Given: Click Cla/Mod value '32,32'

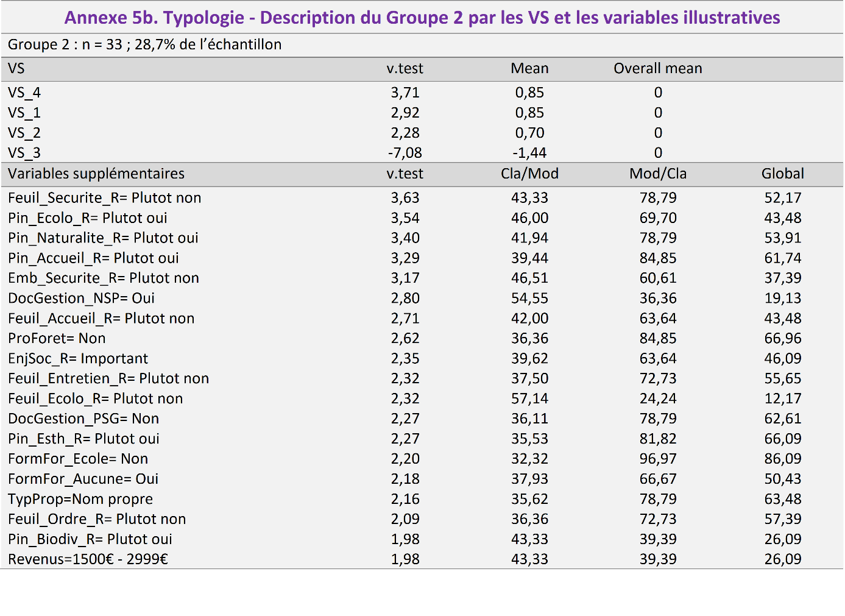Looking at the screenshot, I should [x=529, y=459].
